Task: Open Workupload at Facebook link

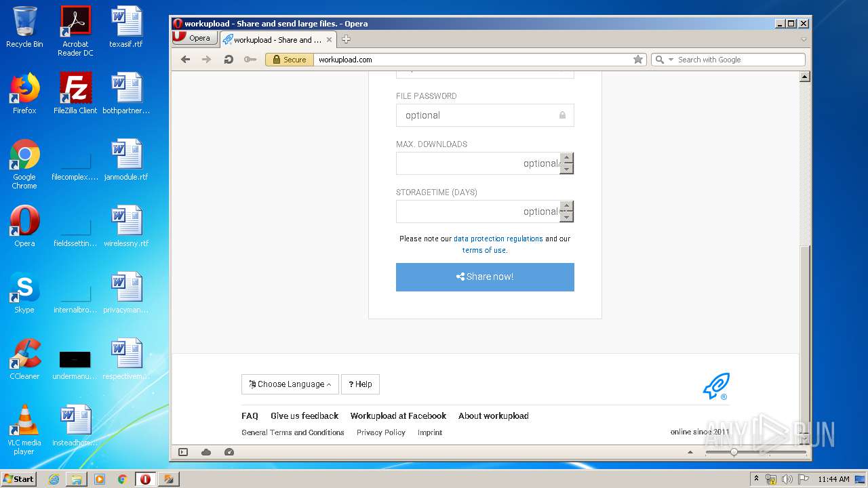Action: point(398,416)
